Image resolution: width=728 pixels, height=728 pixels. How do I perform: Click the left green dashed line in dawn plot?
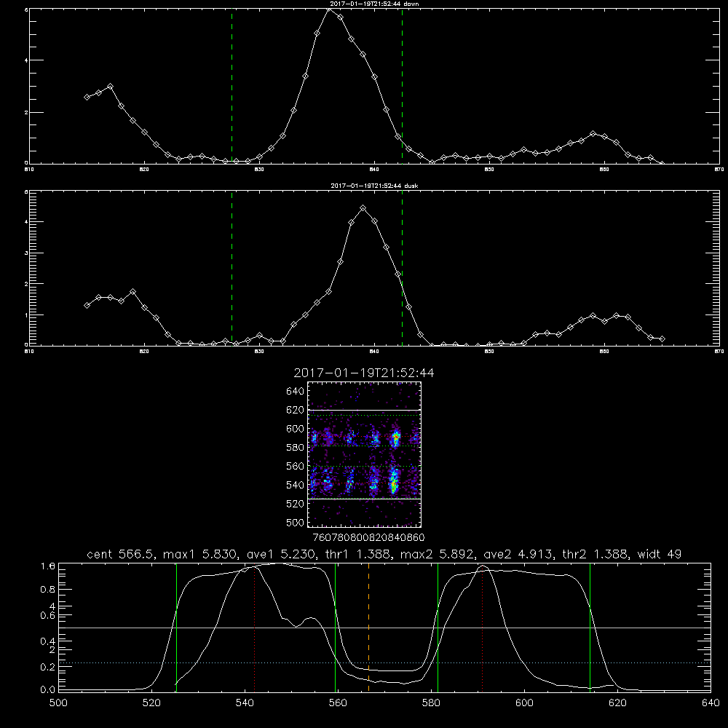click(232, 86)
